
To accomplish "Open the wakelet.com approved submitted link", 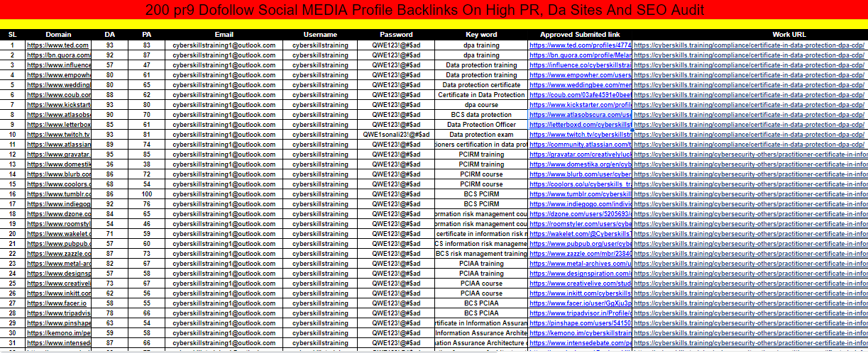I will tap(581, 233).
